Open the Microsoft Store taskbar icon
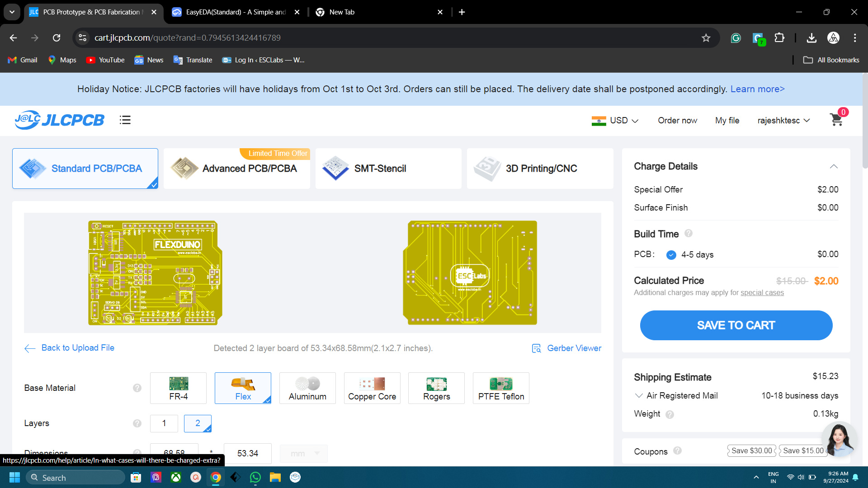Image resolution: width=868 pixels, height=488 pixels. [x=136, y=478]
